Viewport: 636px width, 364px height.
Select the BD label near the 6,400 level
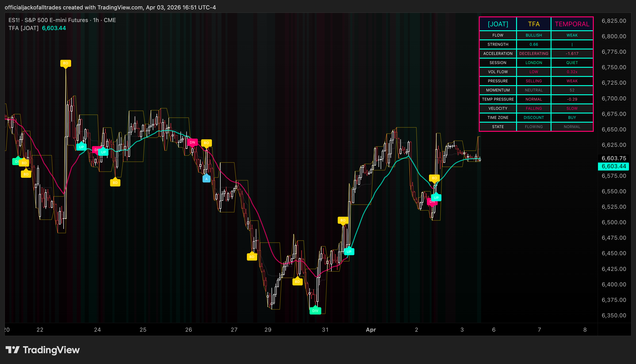tap(297, 281)
